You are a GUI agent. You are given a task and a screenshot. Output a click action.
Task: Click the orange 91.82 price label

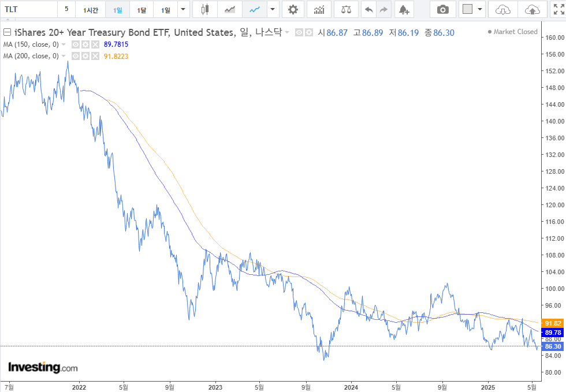(553, 323)
